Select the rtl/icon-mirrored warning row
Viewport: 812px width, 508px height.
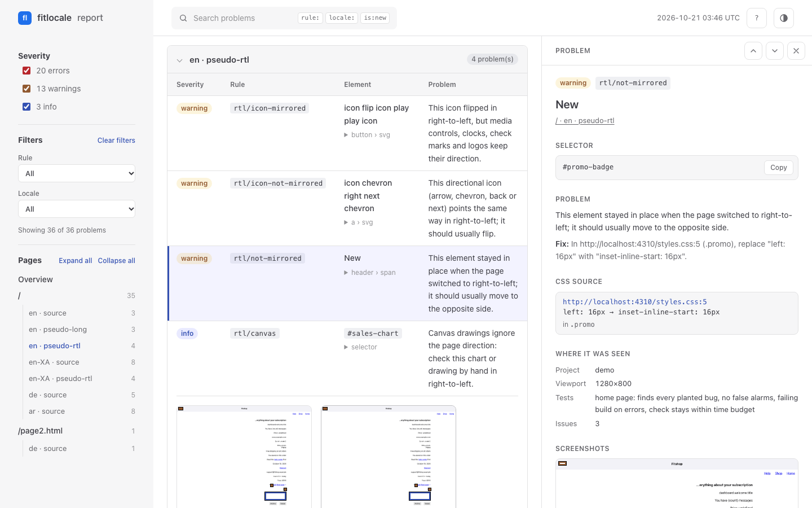pyautogui.click(x=347, y=133)
